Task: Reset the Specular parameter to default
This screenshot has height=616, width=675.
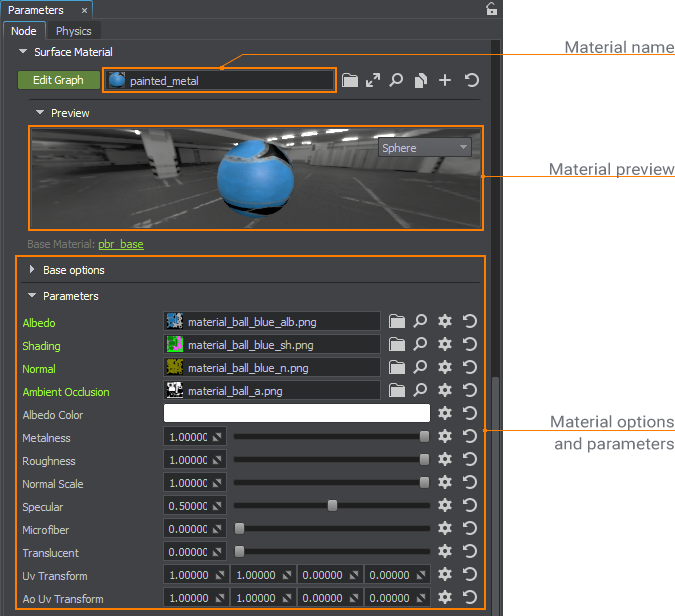Action: tap(470, 506)
